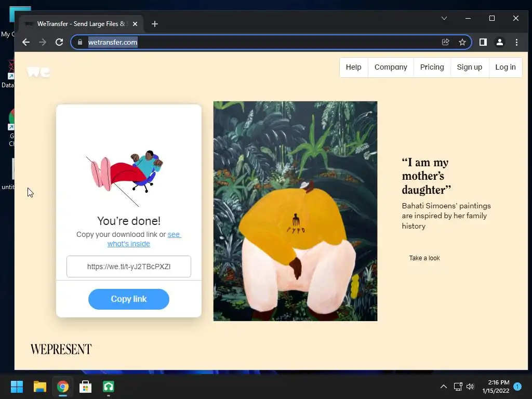Follow the see what's inside link
This screenshot has height=399, width=532.
(x=144, y=239)
